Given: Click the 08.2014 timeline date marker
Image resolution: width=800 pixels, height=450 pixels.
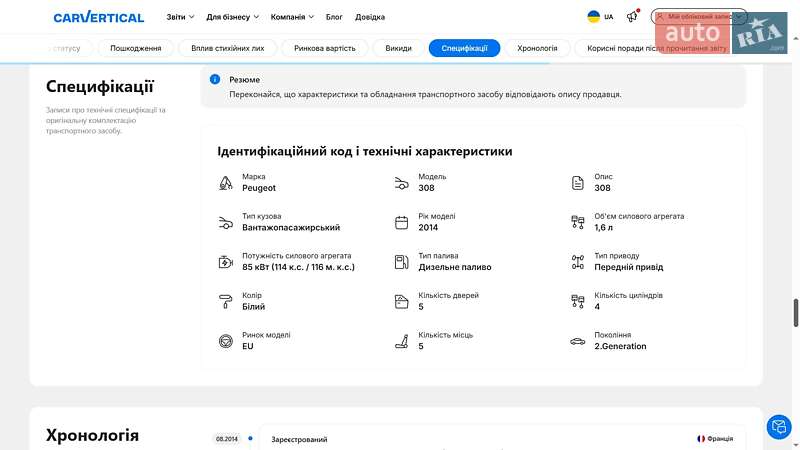Looking at the screenshot, I should [x=227, y=438].
